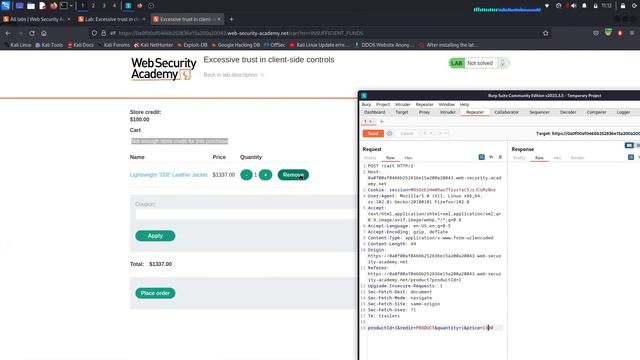The height and width of the screenshot is (360, 640).
Task: Select side-by-side layout toggle in Response panel
Action: (x=629, y=145)
